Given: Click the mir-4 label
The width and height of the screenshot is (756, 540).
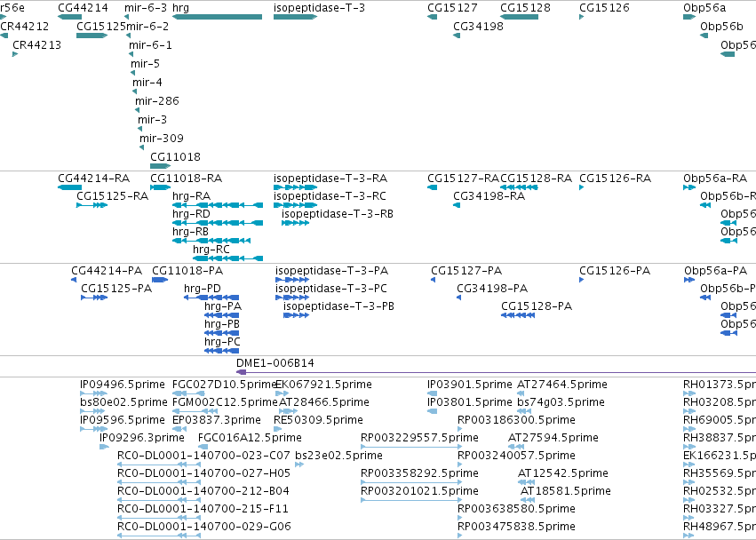Looking at the screenshot, I should tap(147, 83).
